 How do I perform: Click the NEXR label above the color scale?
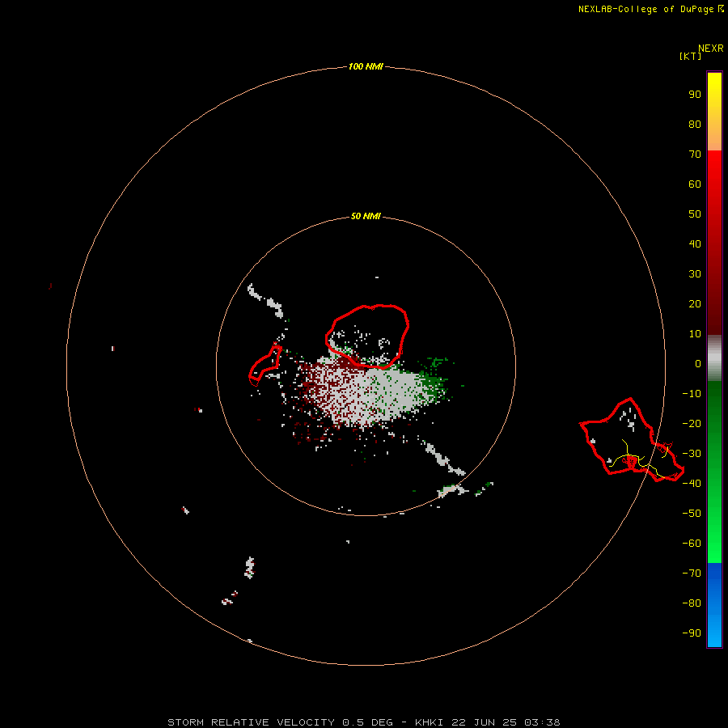point(710,49)
